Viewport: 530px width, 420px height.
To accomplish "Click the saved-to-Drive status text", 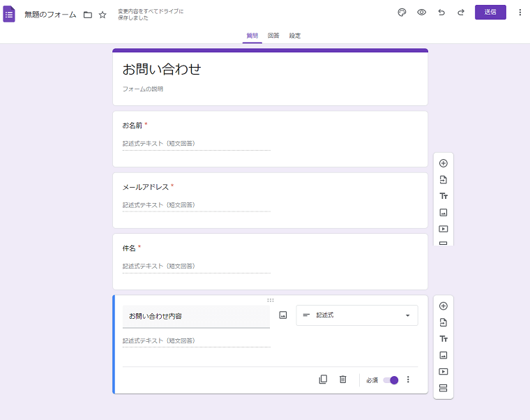I will tap(151, 15).
